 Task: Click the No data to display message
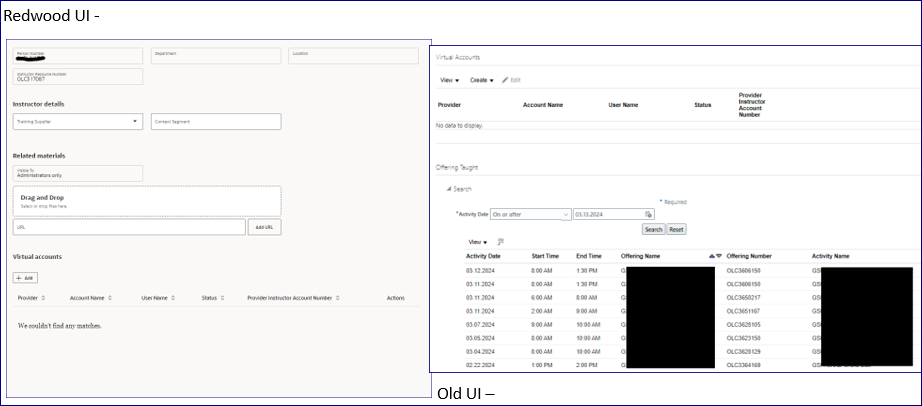click(459, 126)
